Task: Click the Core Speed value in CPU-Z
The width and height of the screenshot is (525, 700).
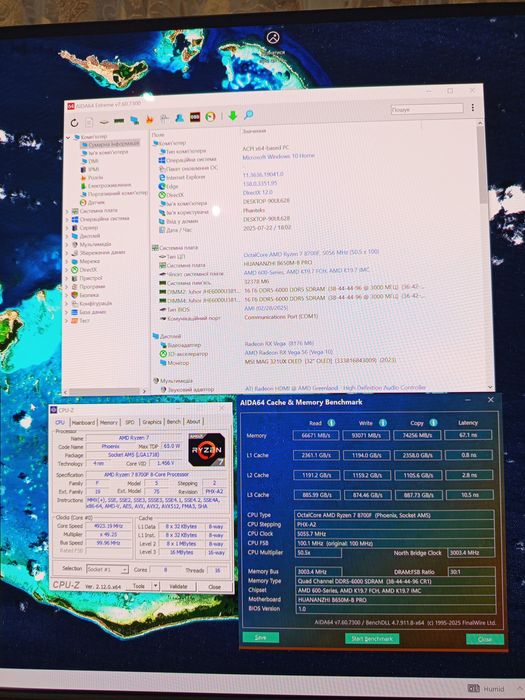Action: click(108, 526)
